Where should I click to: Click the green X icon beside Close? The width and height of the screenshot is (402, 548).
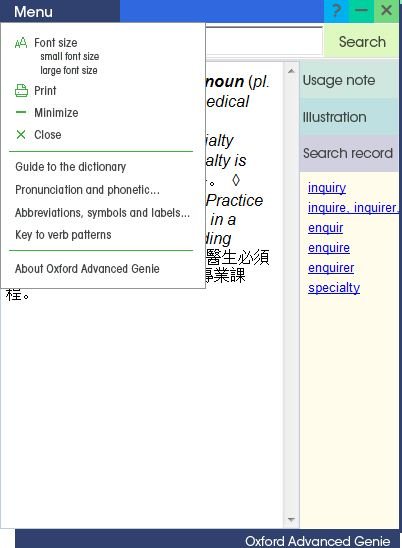(x=21, y=134)
